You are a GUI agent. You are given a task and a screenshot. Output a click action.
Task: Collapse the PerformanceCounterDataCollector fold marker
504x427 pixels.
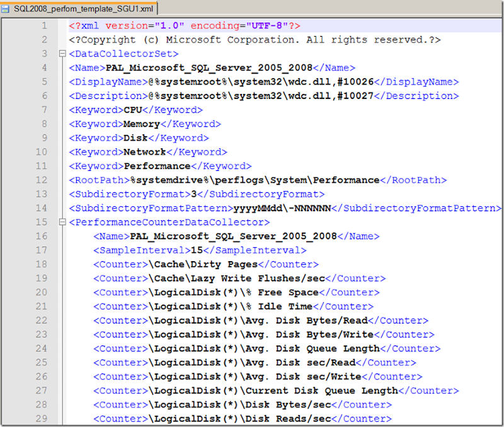point(61,222)
